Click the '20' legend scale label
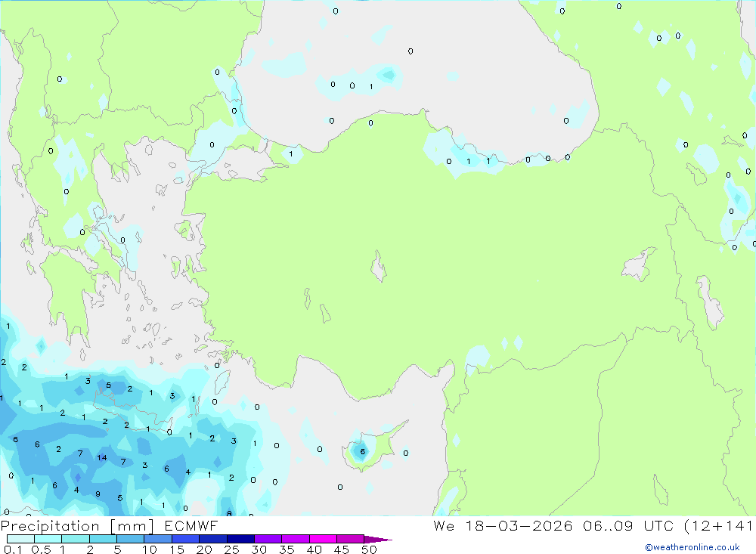Image resolution: width=756 pixels, height=554 pixels. point(204,549)
